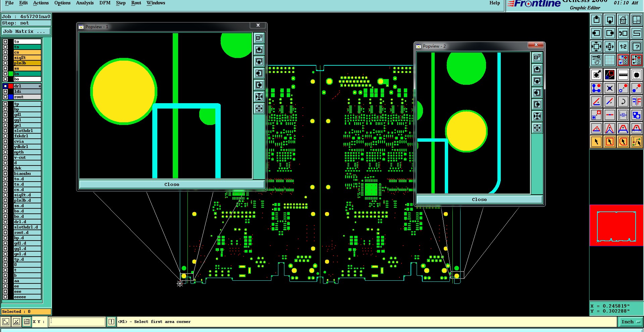Toggle the checkbox for layer slothdrl
Screen dimensions: 644x332
5,131
